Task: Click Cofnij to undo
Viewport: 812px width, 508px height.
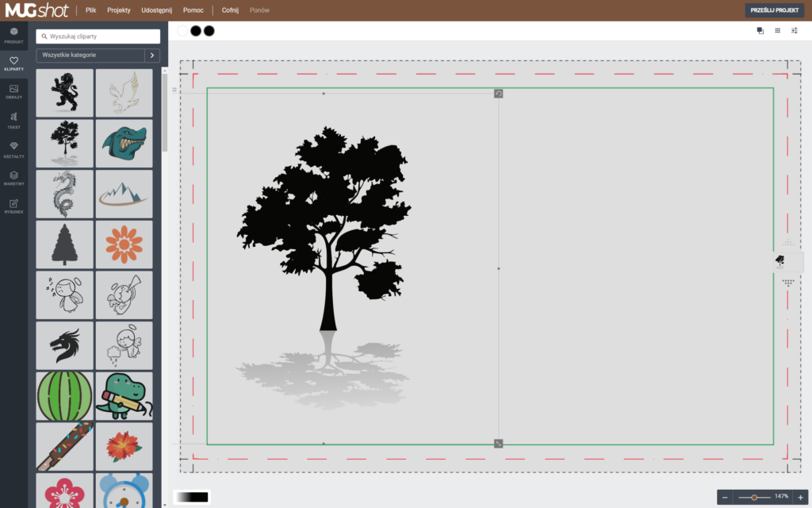Action: pos(230,10)
